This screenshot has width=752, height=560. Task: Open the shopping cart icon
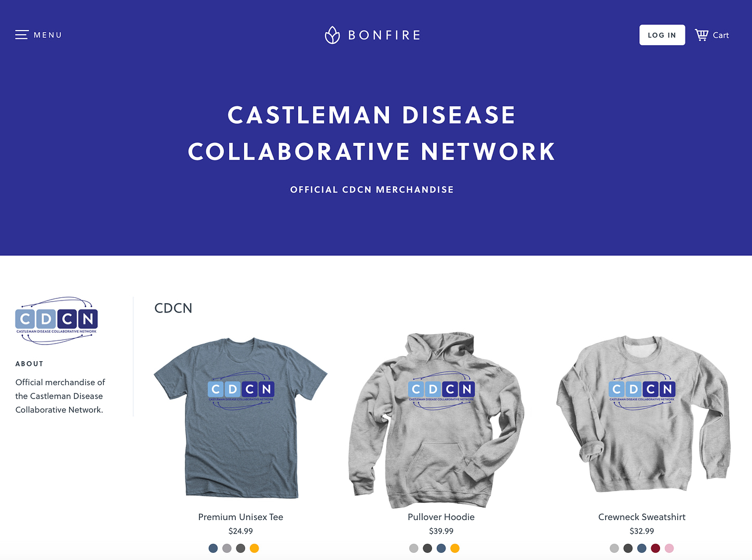[702, 35]
